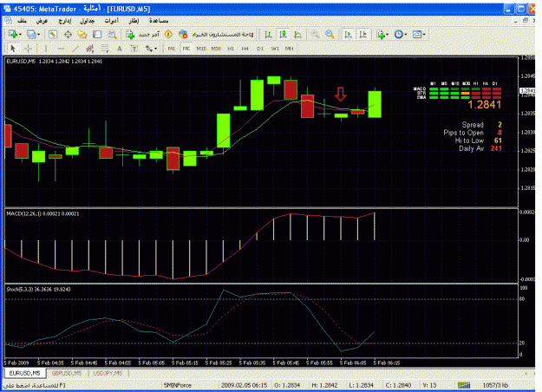Open the مساعدة menu
542x392 pixels.
pos(159,21)
